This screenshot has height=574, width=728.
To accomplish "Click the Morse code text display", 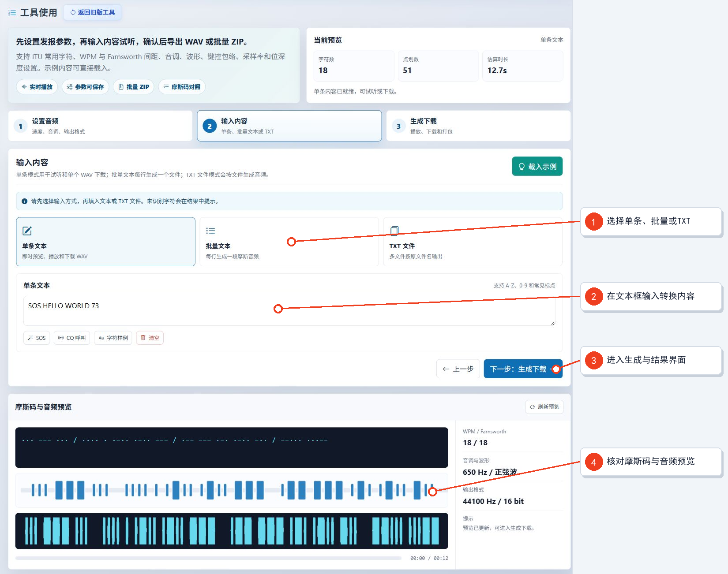I will (x=232, y=447).
